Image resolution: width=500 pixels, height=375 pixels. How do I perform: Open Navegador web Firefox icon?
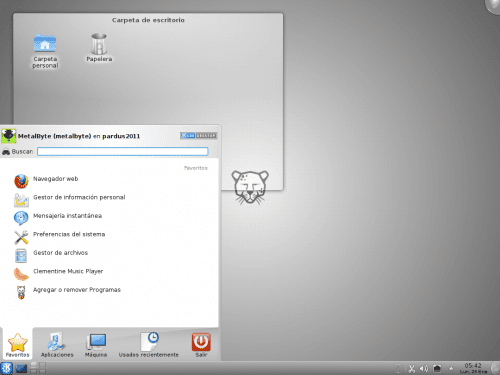[21, 181]
